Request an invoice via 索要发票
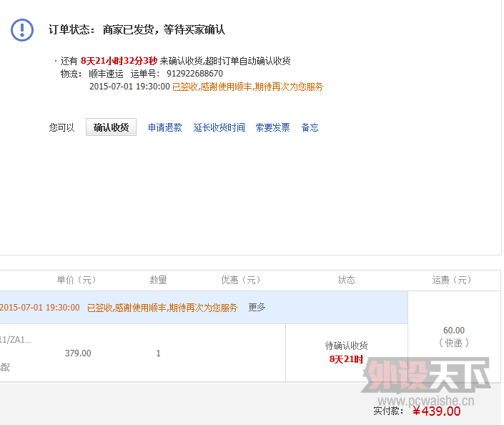 [x=272, y=127]
